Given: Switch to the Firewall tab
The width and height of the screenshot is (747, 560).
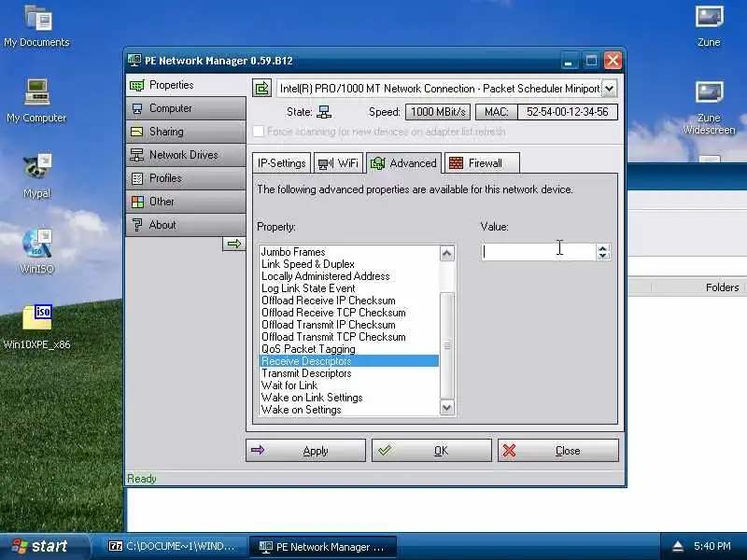Looking at the screenshot, I should pyautogui.click(x=482, y=163).
